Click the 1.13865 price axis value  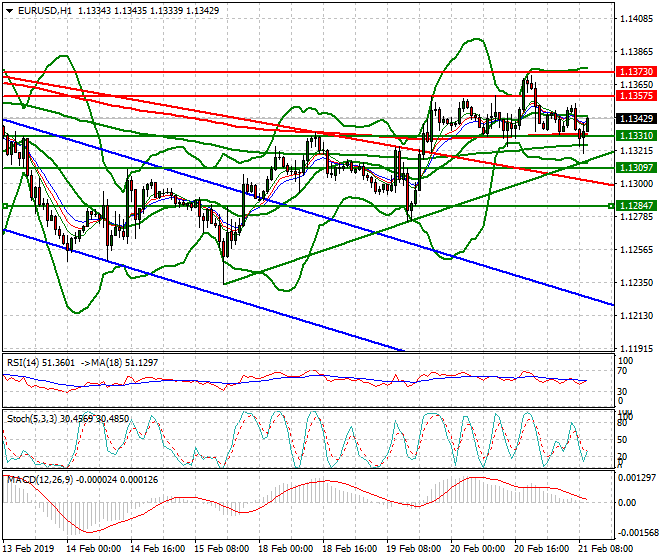pyautogui.click(x=636, y=51)
